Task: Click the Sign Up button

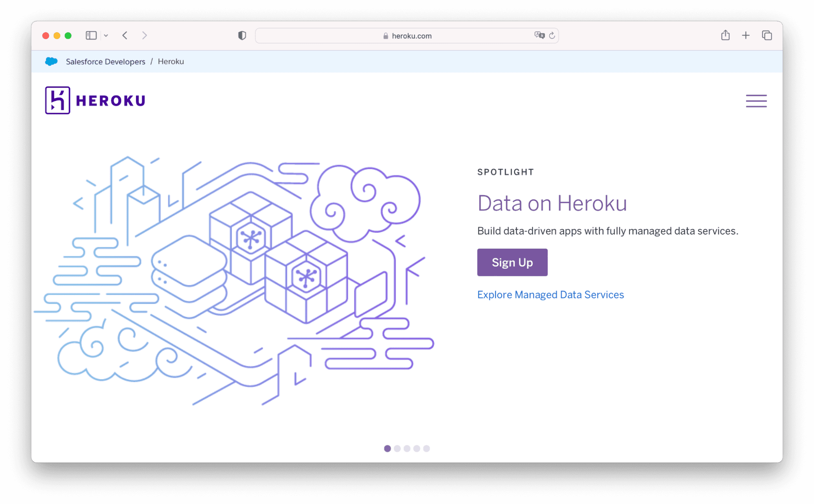Action: coord(512,262)
